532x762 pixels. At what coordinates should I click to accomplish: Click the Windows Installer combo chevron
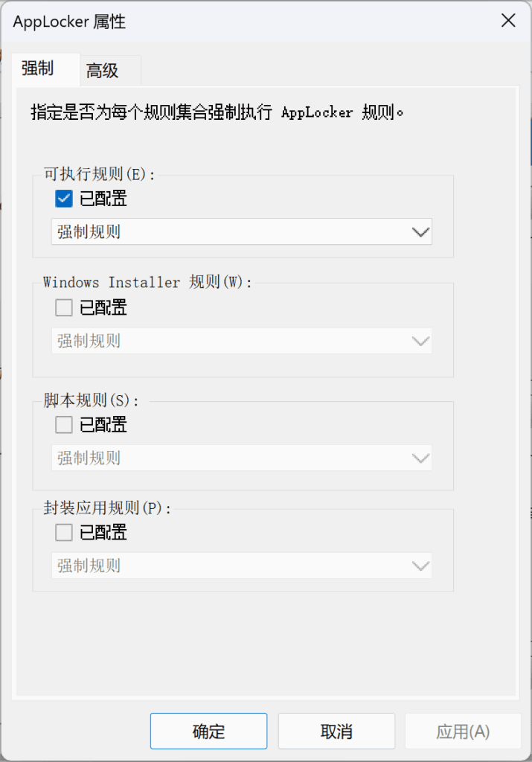coord(421,340)
